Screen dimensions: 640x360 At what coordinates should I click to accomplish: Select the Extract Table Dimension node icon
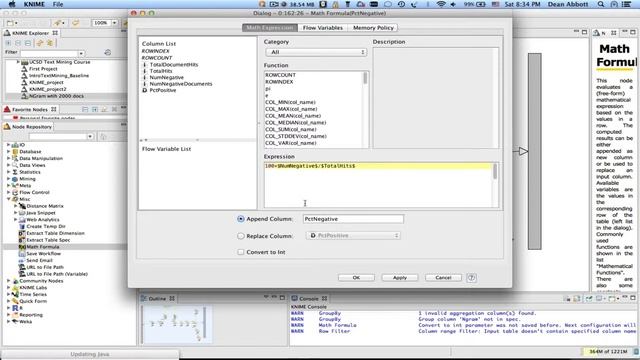[22, 233]
